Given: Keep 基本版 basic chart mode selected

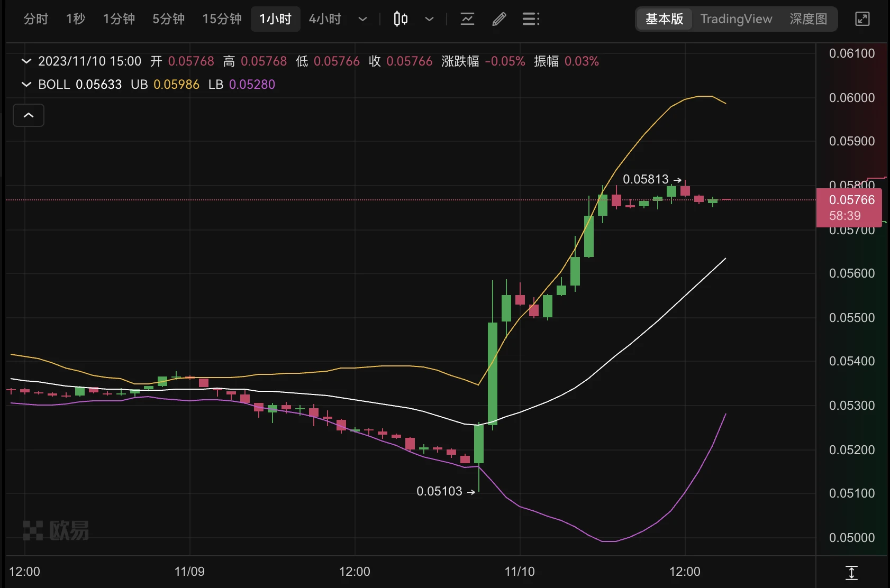Looking at the screenshot, I should click(664, 19).
